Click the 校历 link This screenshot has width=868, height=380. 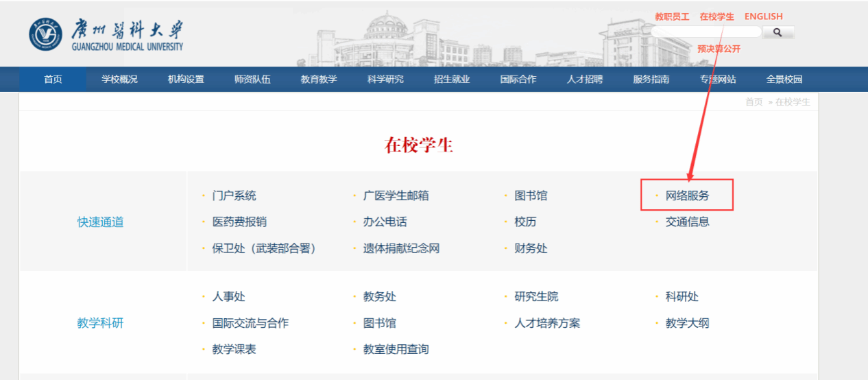(x=526, y=222)
